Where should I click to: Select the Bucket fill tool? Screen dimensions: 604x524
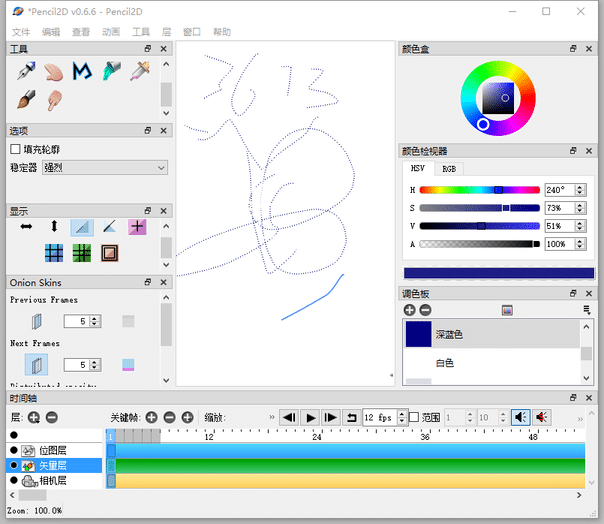point(111,71)
